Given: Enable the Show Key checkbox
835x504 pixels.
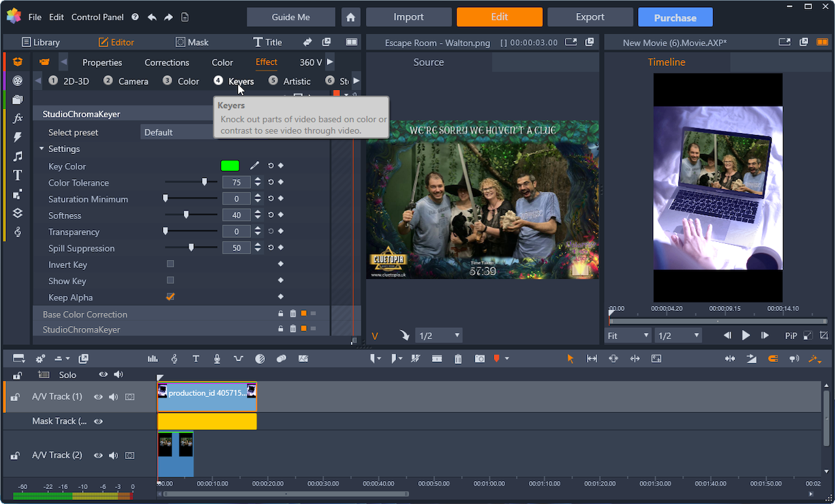Looking at the screenshot, I should pyautogui.click(x=170, y=280).
